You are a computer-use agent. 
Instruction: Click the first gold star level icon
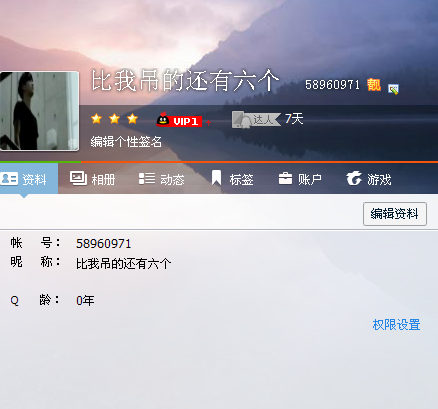tap(96, 119)
